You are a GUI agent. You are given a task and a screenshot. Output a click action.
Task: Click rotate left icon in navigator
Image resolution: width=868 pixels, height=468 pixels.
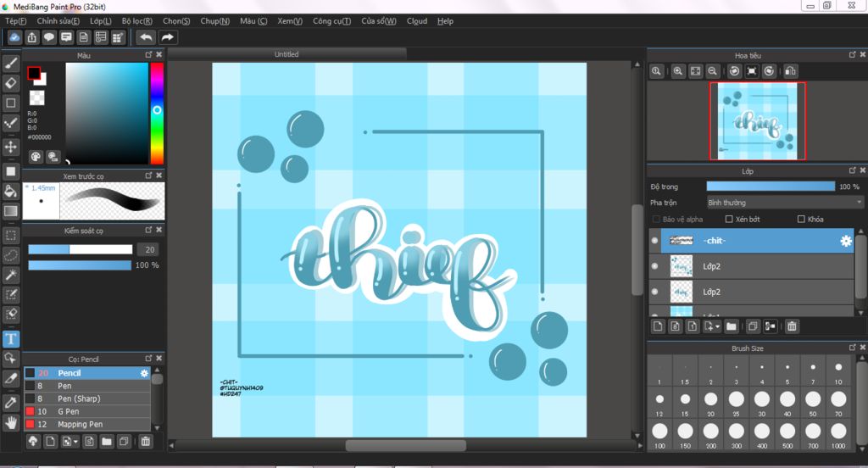pyautogui.click(x=734, y=71)
